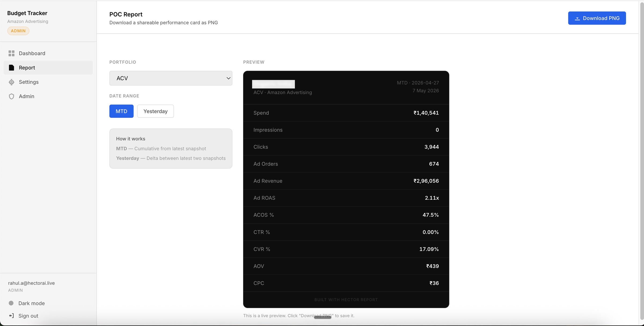644x326 pixels.
Task: Click the ACOS % value 47.5%
Action: 430,215
